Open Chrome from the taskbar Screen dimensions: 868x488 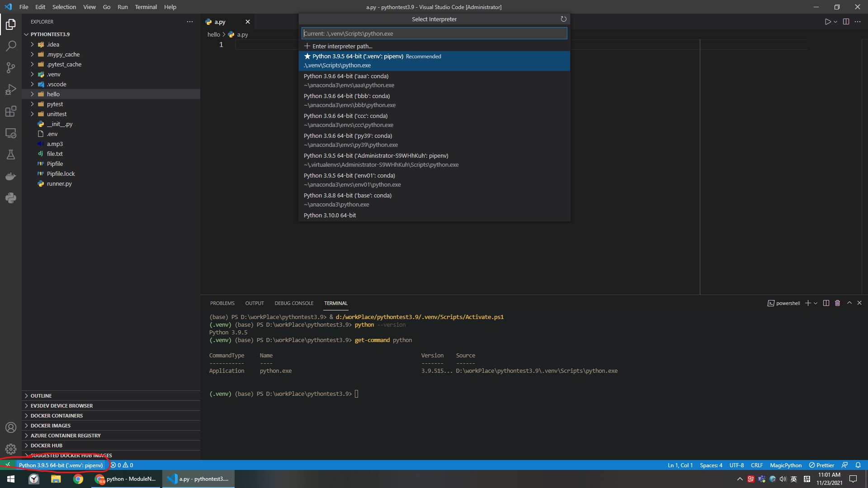78,479
